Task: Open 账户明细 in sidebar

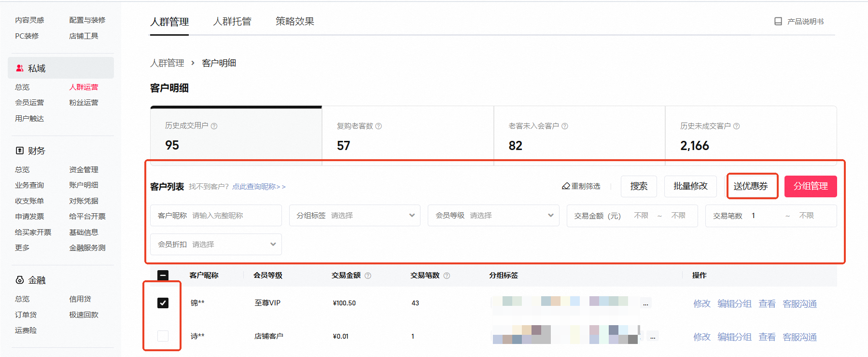Action: 84,185
